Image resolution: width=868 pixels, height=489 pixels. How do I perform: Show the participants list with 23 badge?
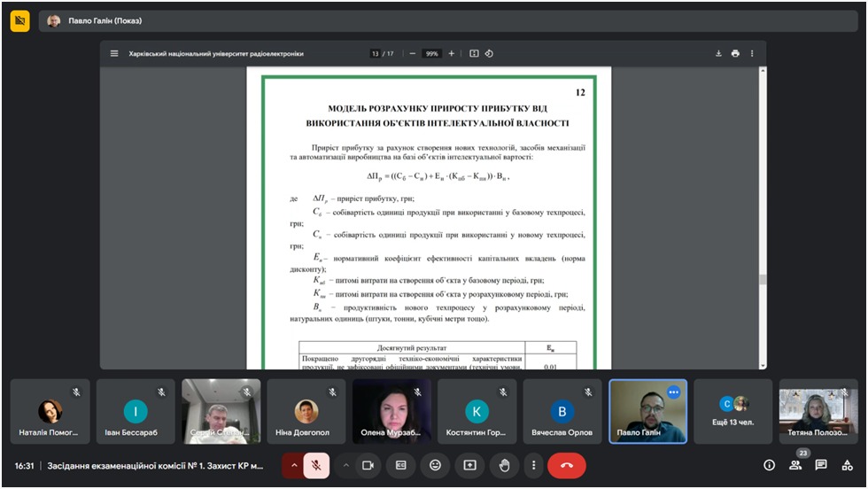coord(795,465)
